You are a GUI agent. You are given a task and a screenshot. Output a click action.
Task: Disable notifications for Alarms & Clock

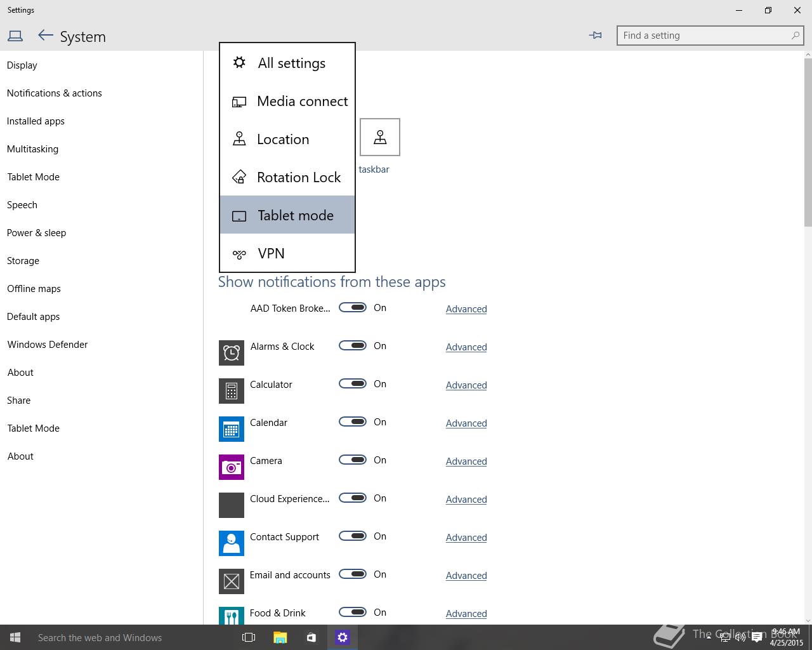(x=353, y=346)
